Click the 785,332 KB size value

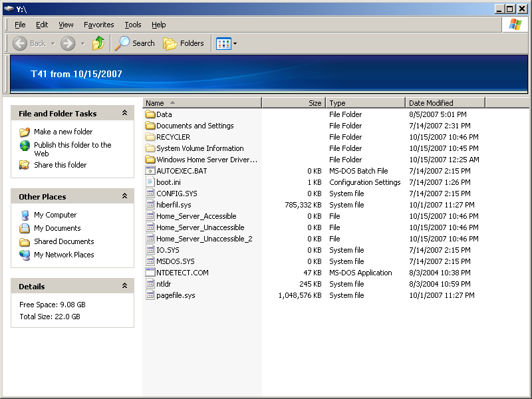coord(303,205)
